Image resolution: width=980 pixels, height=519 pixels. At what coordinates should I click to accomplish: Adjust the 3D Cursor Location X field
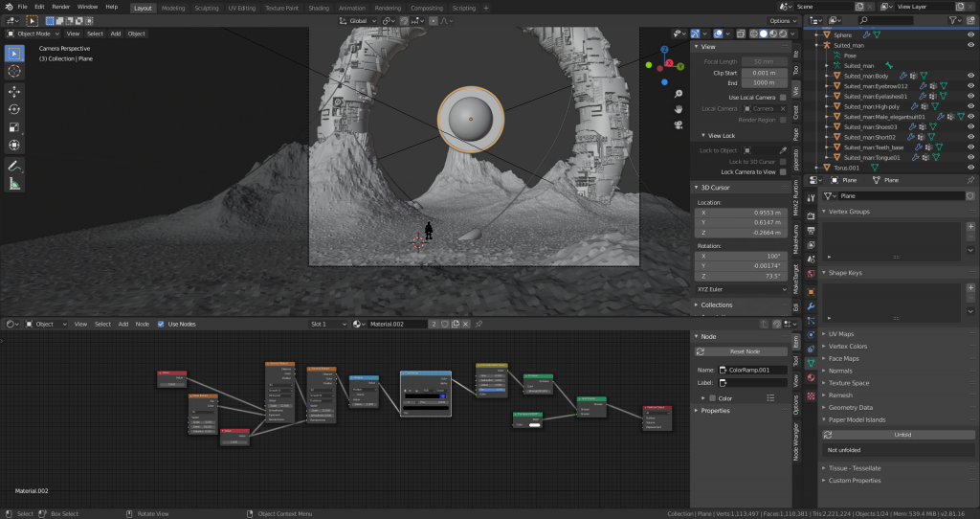click(742, 213)
